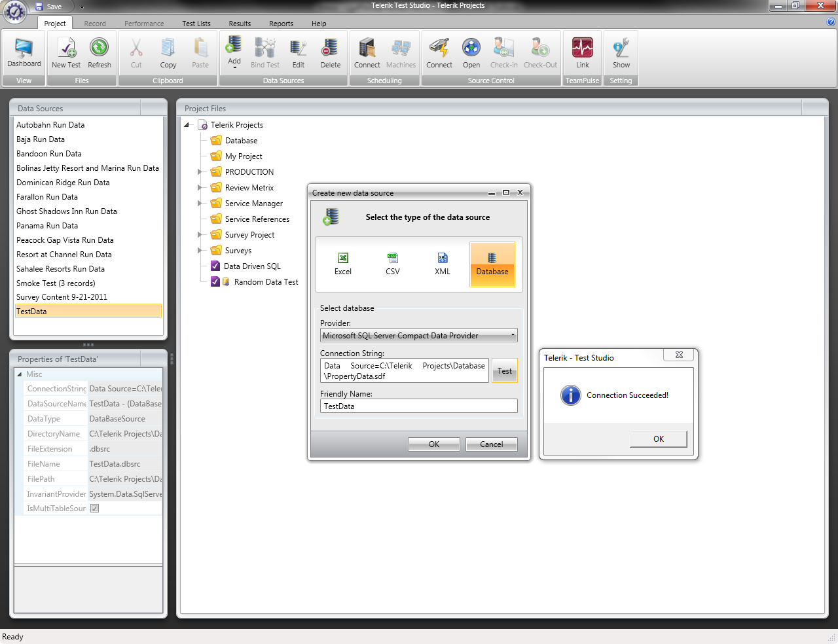Open the Reports ribbon tab
The height and width of the screenshot is (644, 838).
point(282,24)
